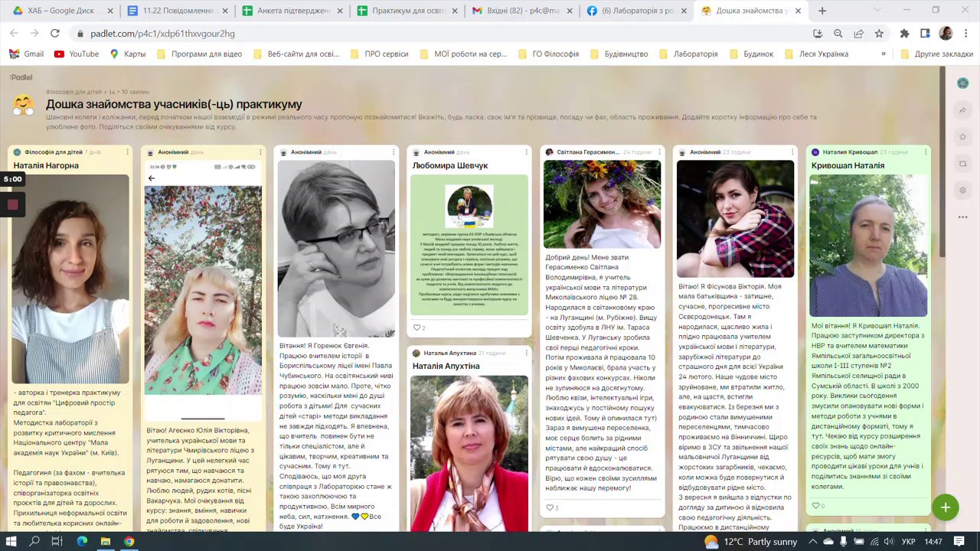Open a new browser tab
The width and height of the screenshot is (980, 551).
[822, 11]
